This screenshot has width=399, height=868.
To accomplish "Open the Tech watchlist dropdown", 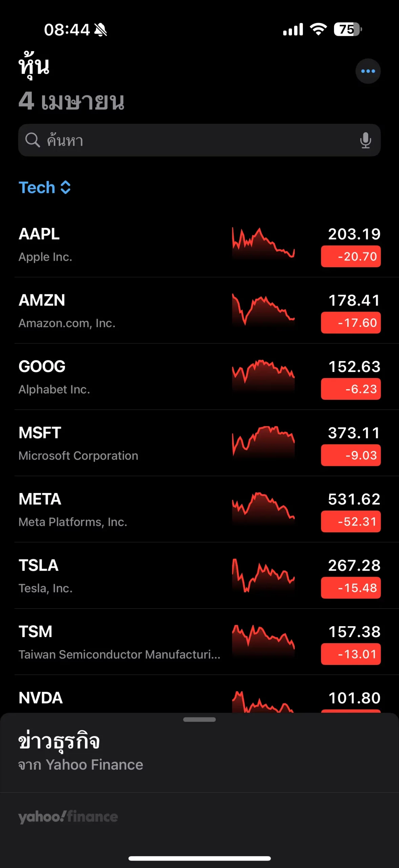I will (x=37, y=188).
